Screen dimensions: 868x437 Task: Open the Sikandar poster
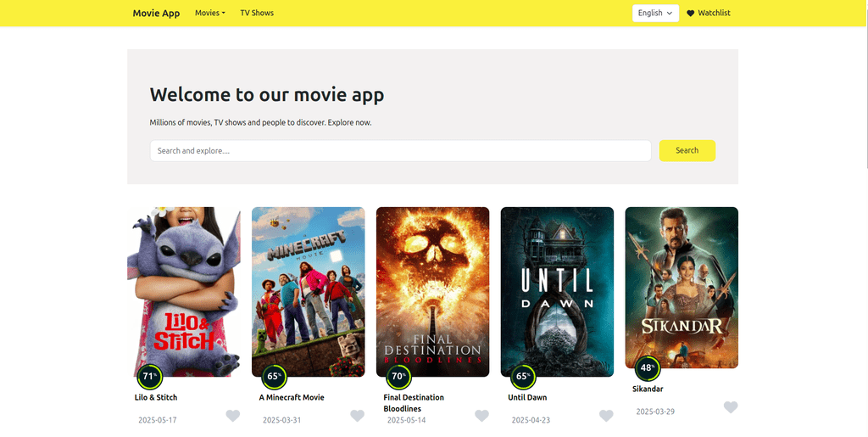[682, 288]
